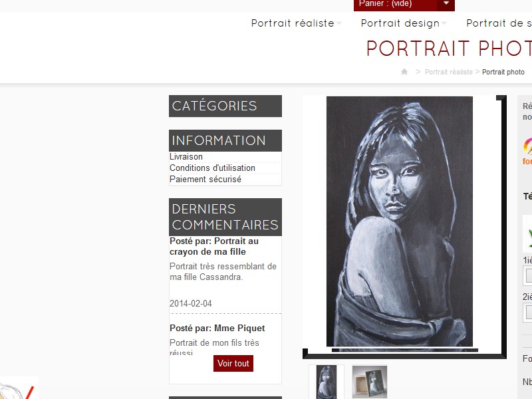Screen dimensions: 532x399
Task: Click the Catégories block header
Action: click(225, 106)
